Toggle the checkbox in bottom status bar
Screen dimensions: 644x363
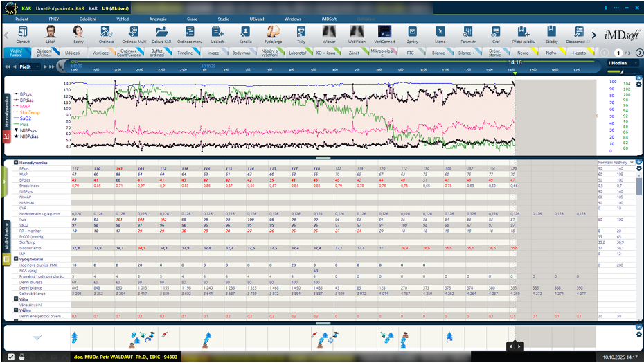[x=10, y=357]
